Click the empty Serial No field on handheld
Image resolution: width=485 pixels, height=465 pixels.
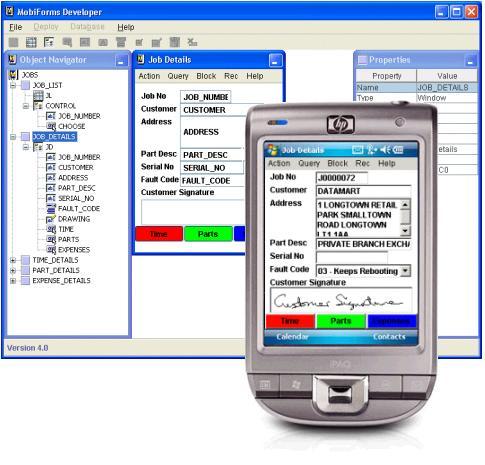[x=352, y=257]
